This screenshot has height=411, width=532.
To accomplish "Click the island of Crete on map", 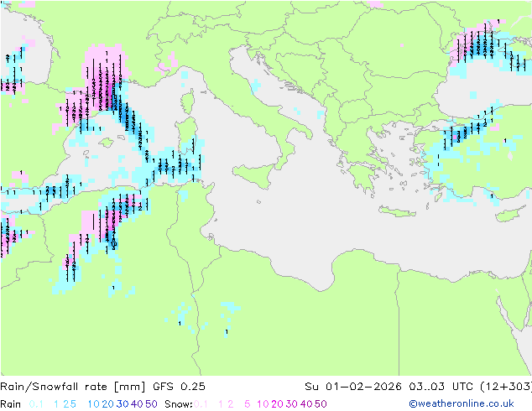I will [x=397, y=211].
